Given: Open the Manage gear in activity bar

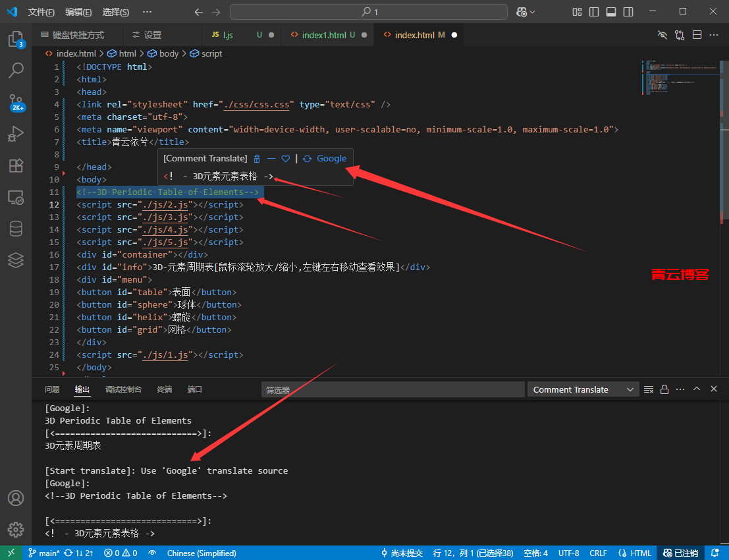Looking at the screenshot, I should [x=16, y=529].
